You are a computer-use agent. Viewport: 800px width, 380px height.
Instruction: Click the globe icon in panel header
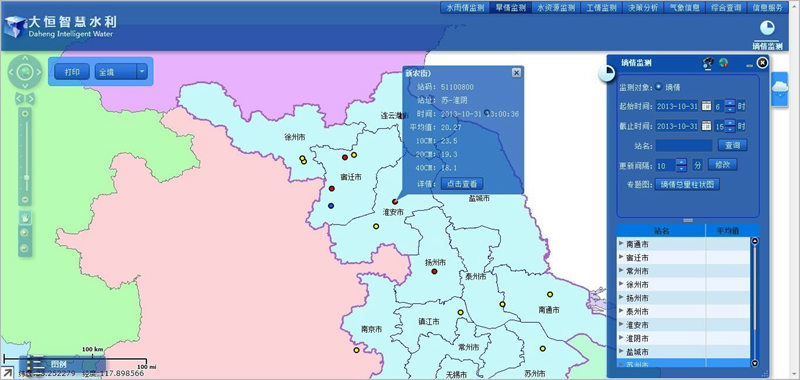[x=723, y=63]
